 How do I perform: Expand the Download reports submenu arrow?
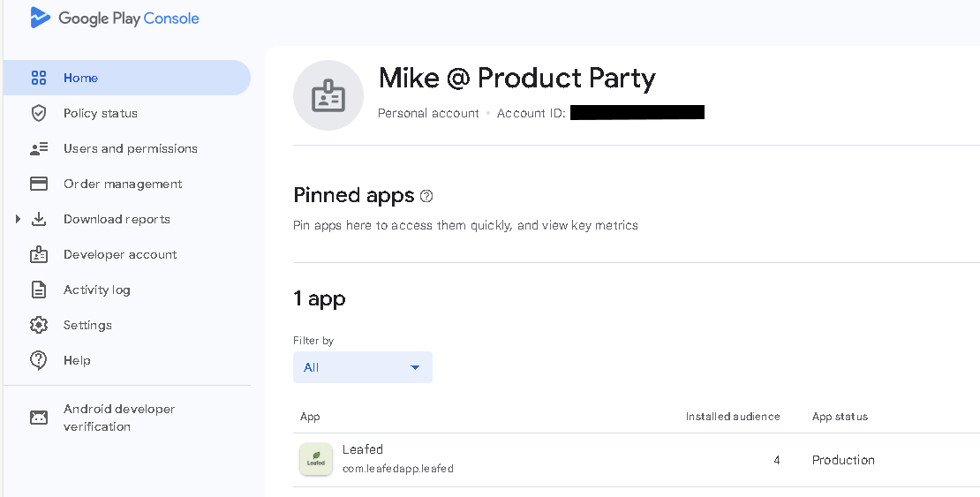point(18,219)
